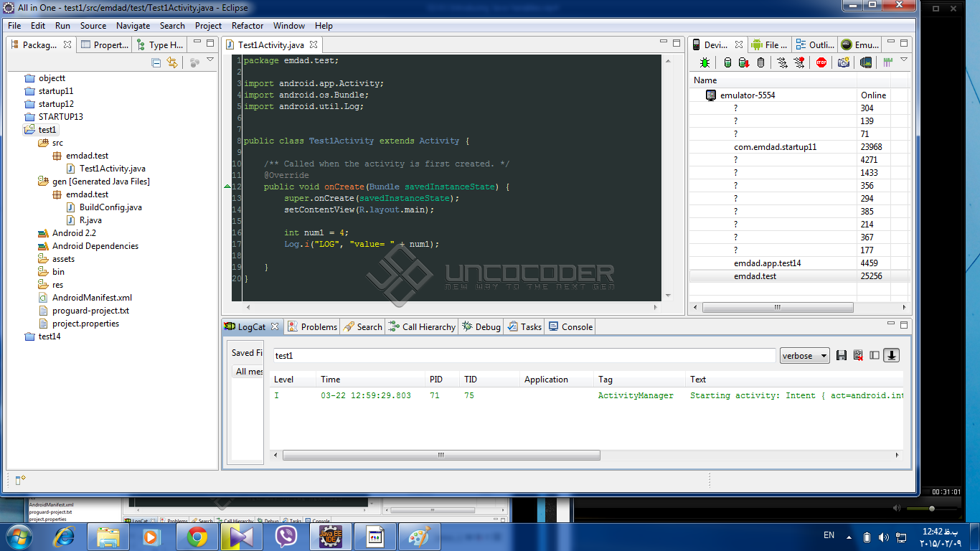This screenshot has width=980, height=551.
Task: Open the Type Hierarchy tab
Action: 160,44
